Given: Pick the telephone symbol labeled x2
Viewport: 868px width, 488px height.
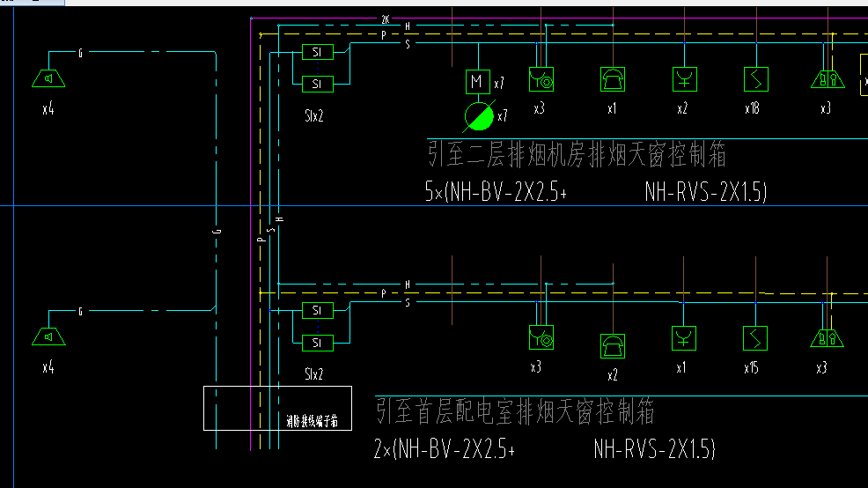Looking at the screenshot, I should click(612, 346).
